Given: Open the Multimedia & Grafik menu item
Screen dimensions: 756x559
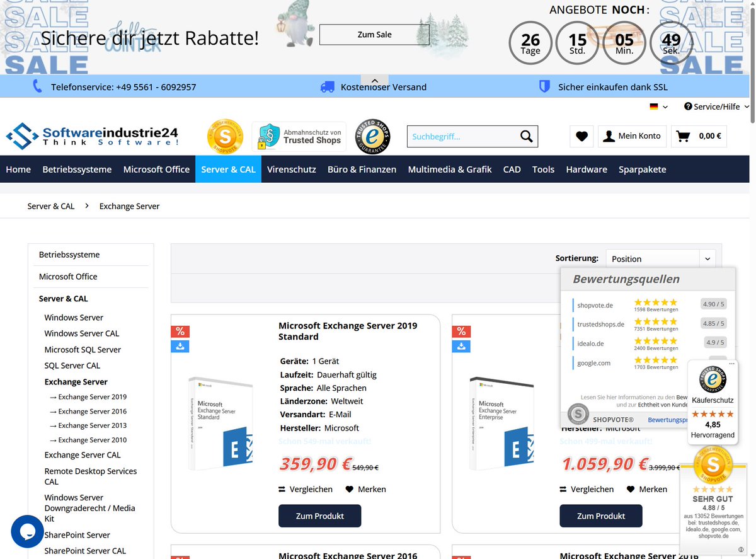Looking at the screenshot, I should pos(450,169).
